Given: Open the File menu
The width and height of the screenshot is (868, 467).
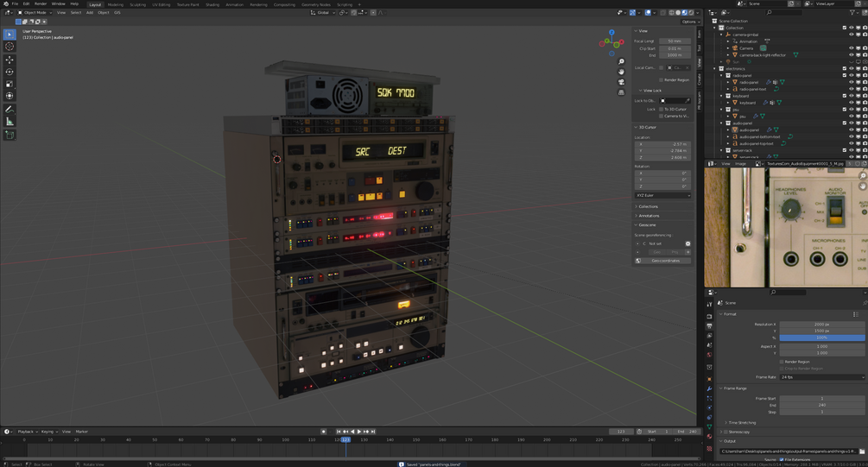Looking at the screenshot, I should 15,3.
